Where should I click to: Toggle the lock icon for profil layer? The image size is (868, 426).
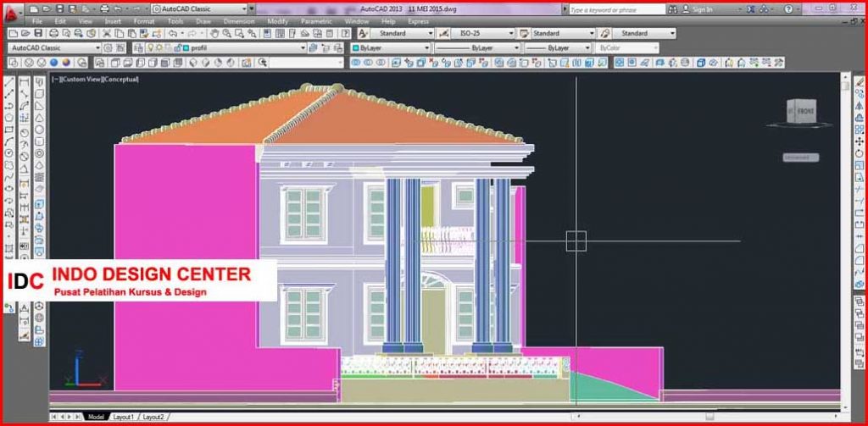pos(178,48)
